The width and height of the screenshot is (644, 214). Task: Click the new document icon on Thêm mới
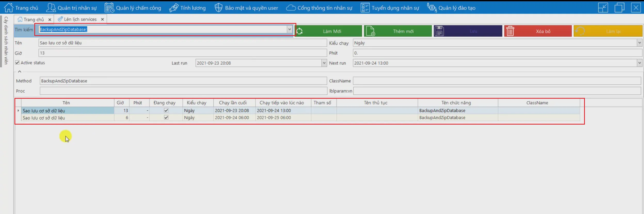click(x=371, y=31)
